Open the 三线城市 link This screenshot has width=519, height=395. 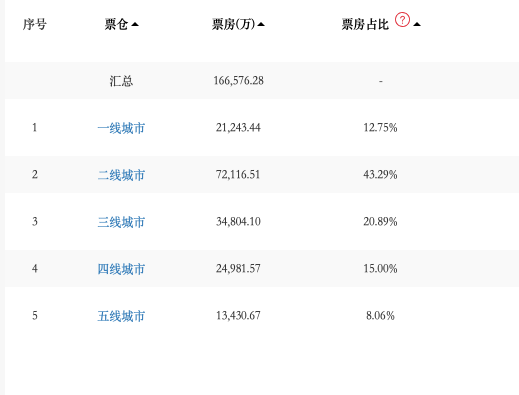point(121,222)
